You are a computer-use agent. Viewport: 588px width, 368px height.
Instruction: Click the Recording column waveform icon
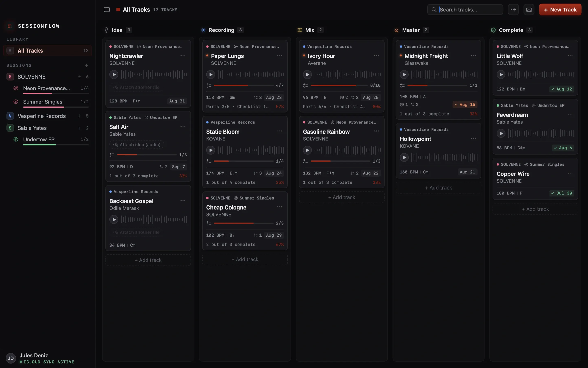point(203,30)
